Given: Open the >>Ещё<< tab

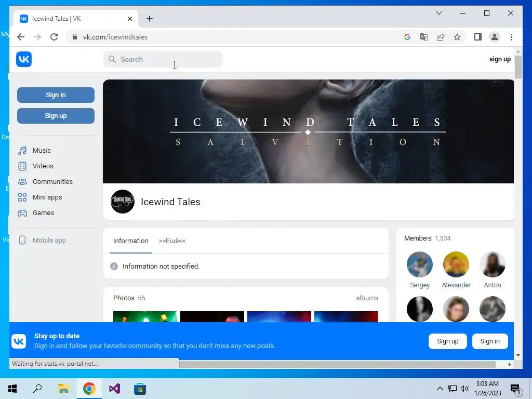Looking at the screenshot, I should pyautogui.click(x=172, y=241).
